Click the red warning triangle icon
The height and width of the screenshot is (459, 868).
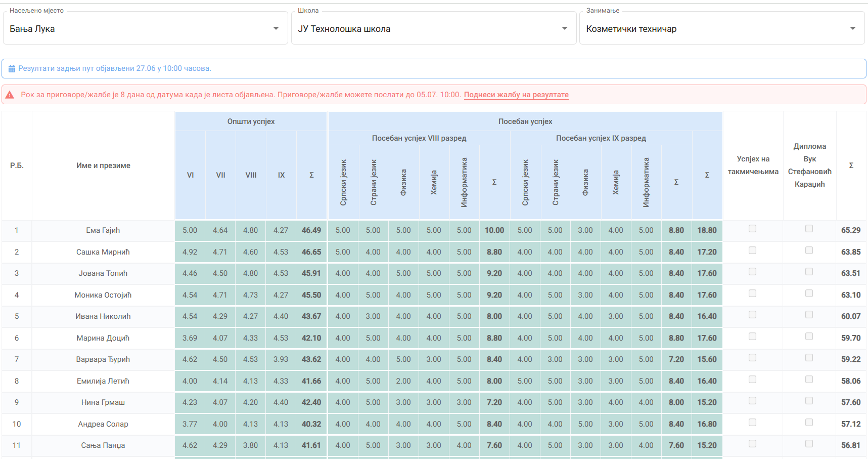[x=10, y=95]
